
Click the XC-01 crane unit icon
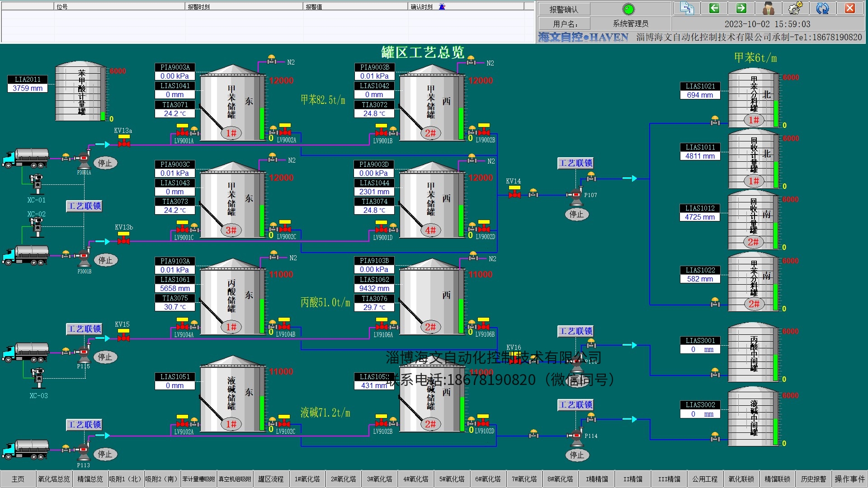pos(37,184)
